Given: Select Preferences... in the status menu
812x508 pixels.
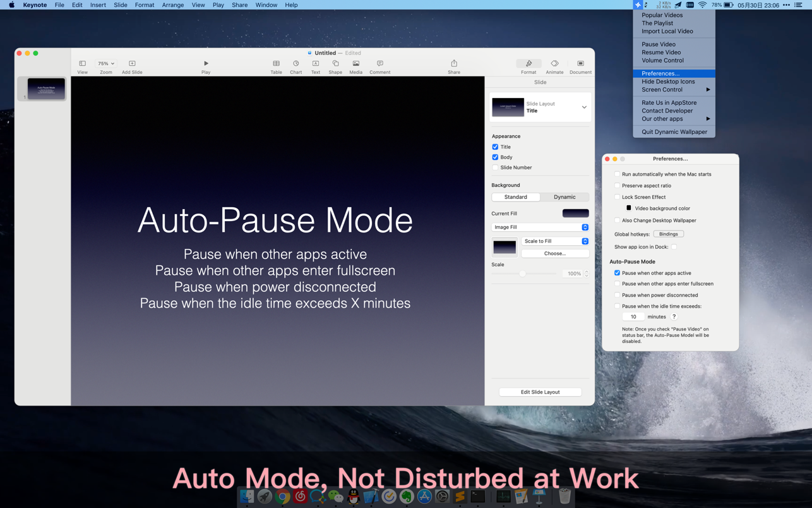Looking at the screenshot, I should [x=660, y=73].
